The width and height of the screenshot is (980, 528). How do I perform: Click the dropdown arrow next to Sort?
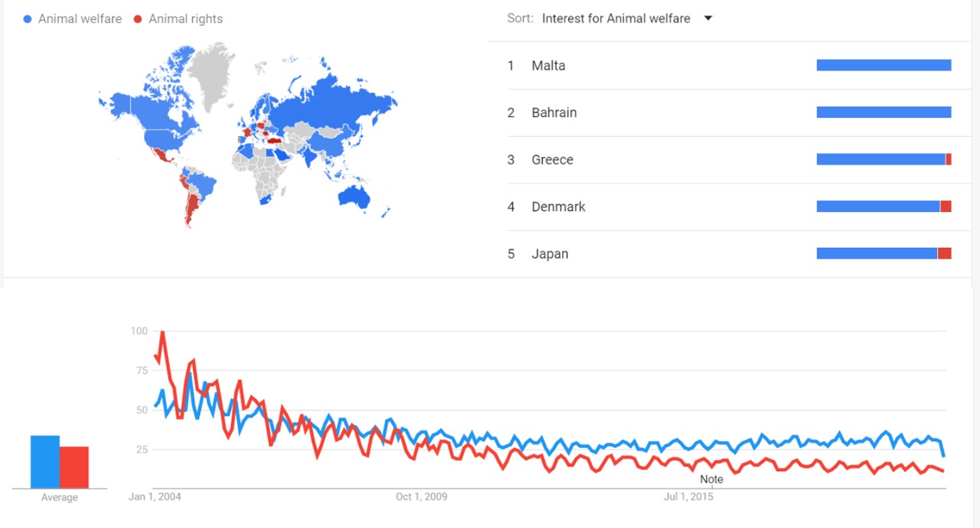point(708,18)
